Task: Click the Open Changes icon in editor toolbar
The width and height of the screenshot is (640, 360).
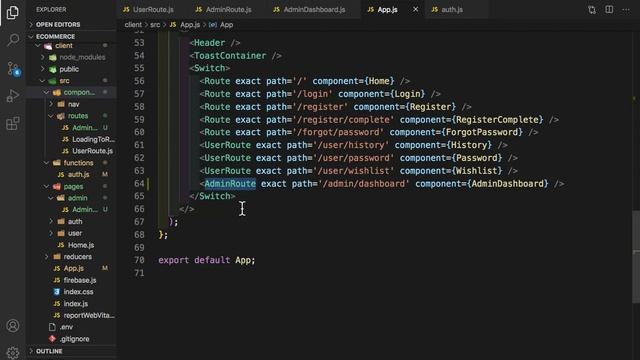Action: [x=592, y=10]
